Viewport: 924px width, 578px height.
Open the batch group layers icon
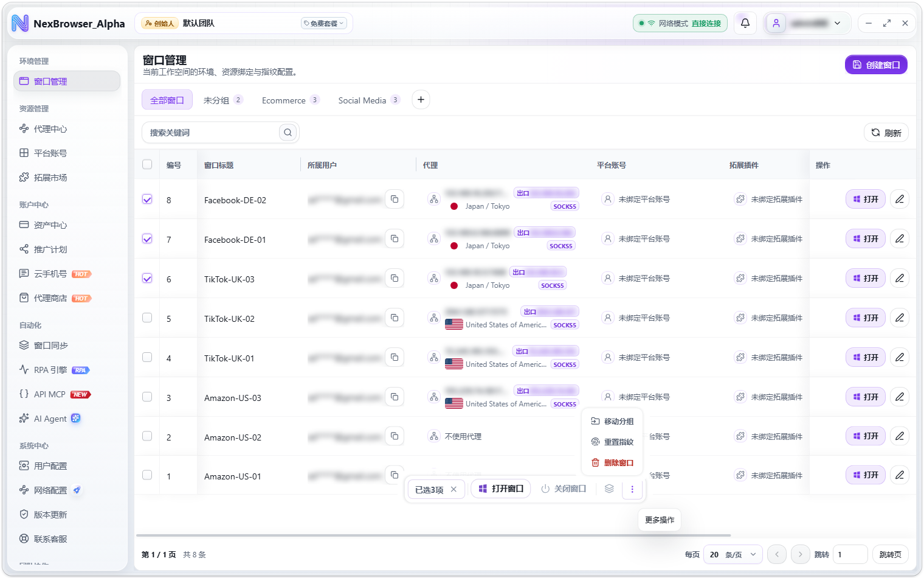point(609,489)
